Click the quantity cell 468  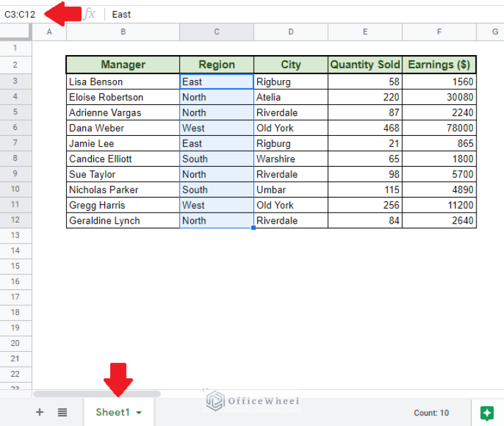[x=365, y=128]
